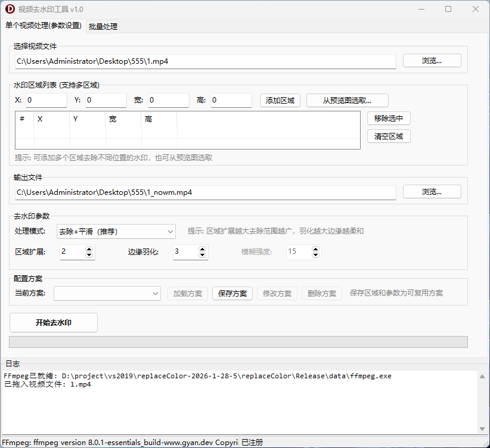
Task: Click 浏览 next to the video file path
Action: point(432,60)
